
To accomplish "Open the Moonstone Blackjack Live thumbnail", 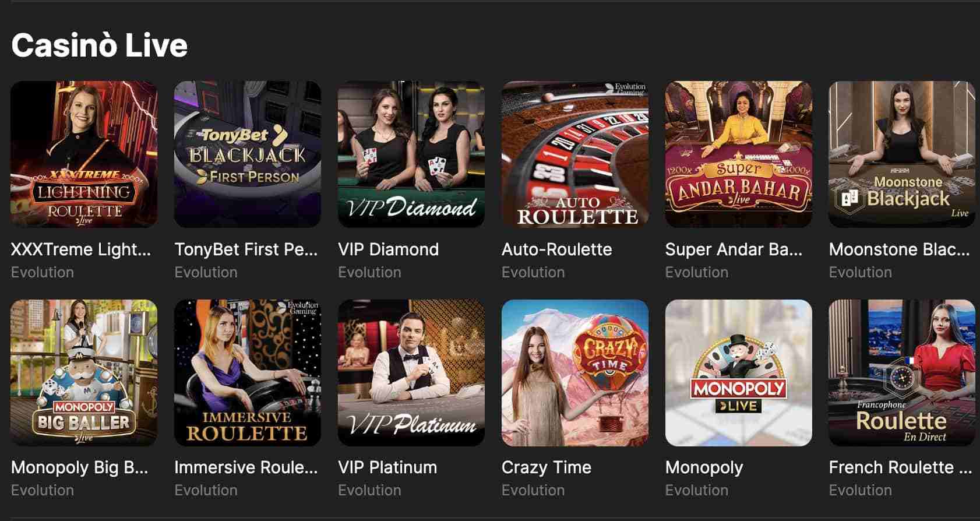I will click(902, 154).
